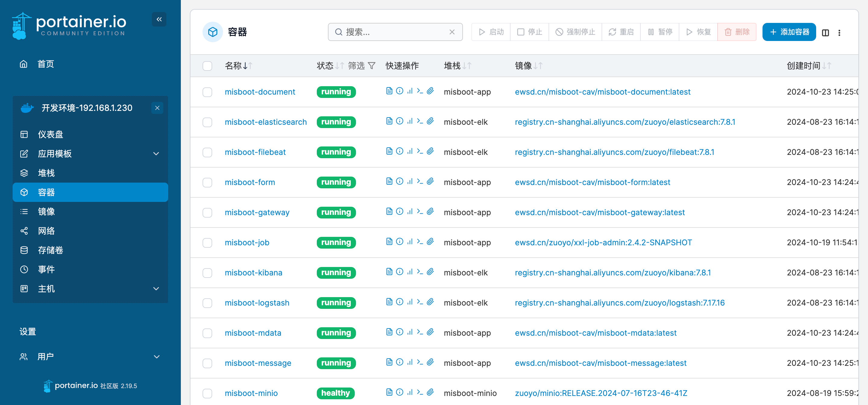Collapse the sidebar with double-chevron icon
Image resolution: width=868 pixels, height=405 pixels.
pyautogui.click(x=159, y=20)
